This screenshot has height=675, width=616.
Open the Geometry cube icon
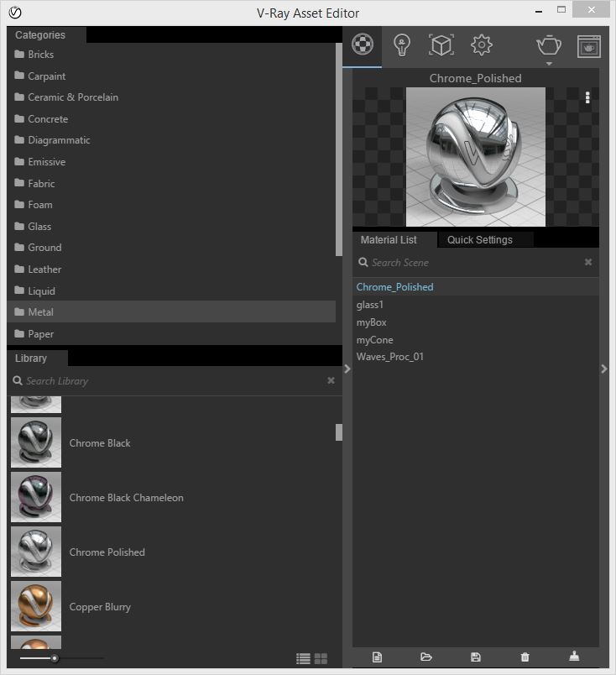(x=441, y=44)
